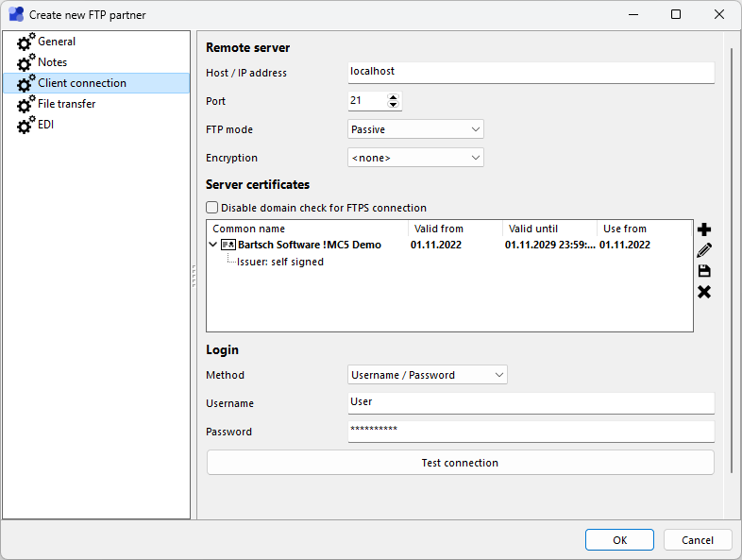This screenshot has height=560, width=742.
Task: Click the Cancel button
Action: 698,540
